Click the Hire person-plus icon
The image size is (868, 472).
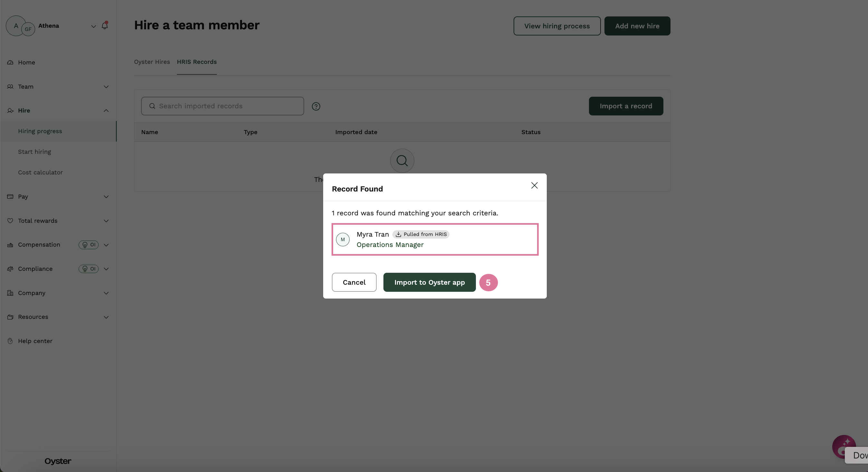10,111
